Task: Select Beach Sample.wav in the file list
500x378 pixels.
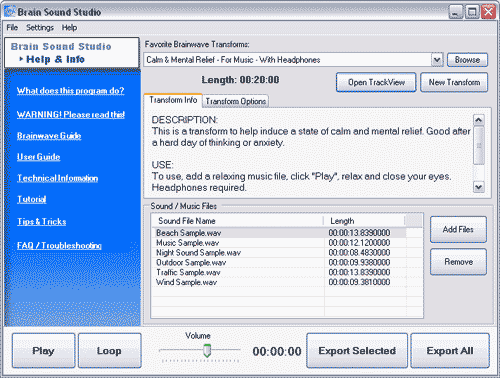Action: click(x=278, y=233)
